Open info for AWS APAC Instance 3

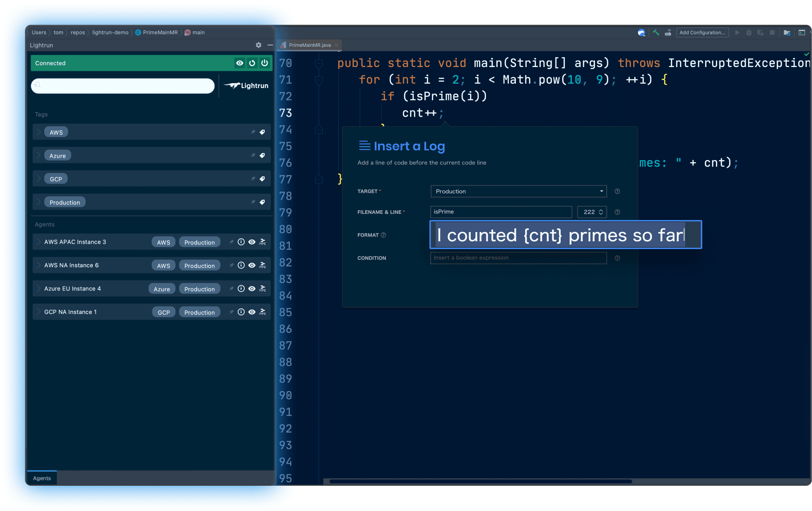[x=241, y=242]
